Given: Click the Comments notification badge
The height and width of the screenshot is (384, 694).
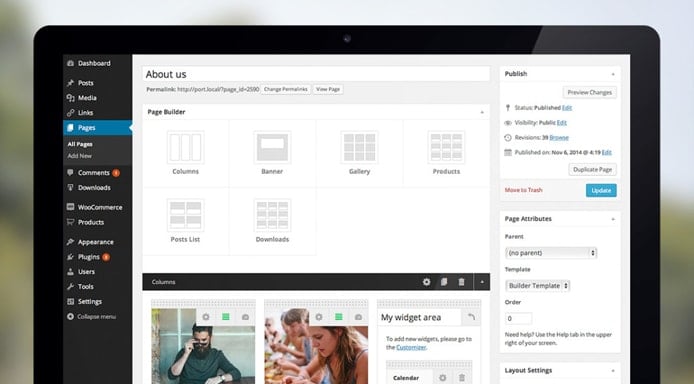Looking at the screenshot, I should [116, 173].
